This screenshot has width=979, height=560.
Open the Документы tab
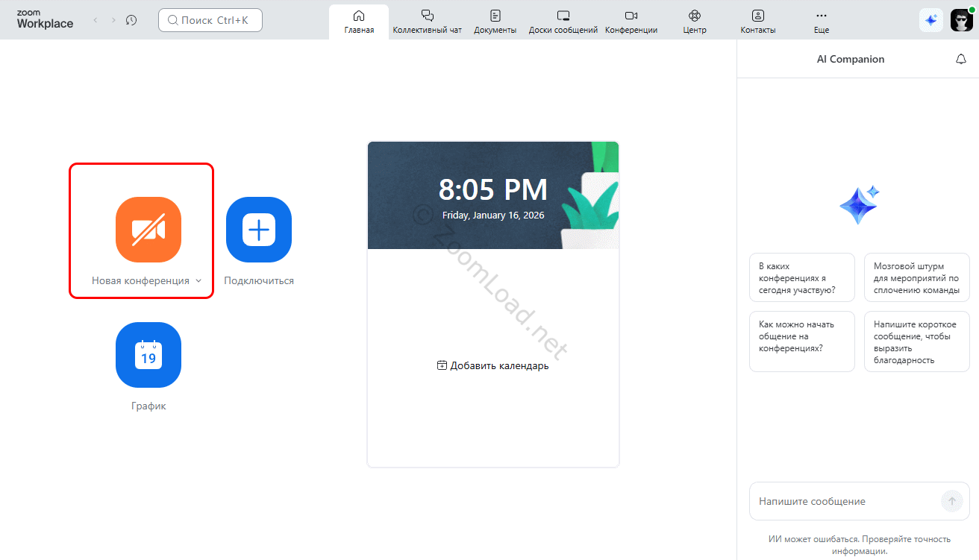coord(495,21)
